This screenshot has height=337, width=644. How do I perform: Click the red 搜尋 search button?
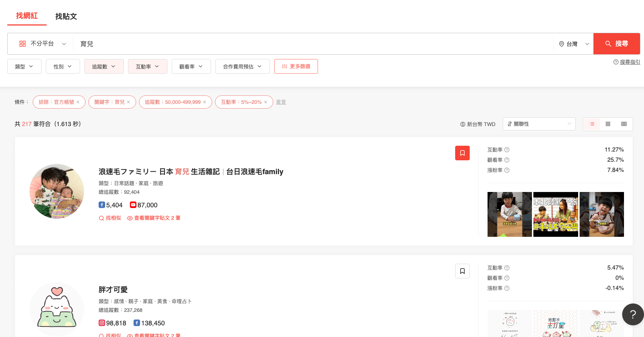pyautogui.click(x=617, y=44)
